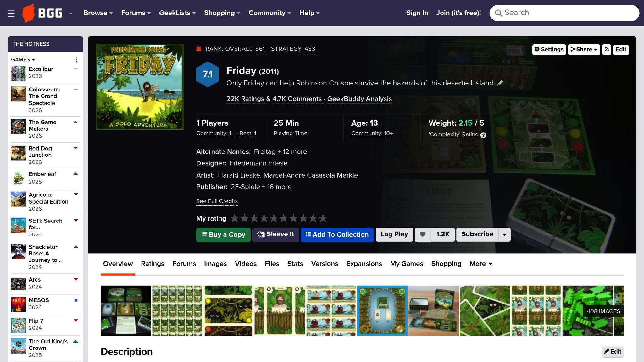
Task: Open the overall rank 561 link
Action: pos(260,49)
